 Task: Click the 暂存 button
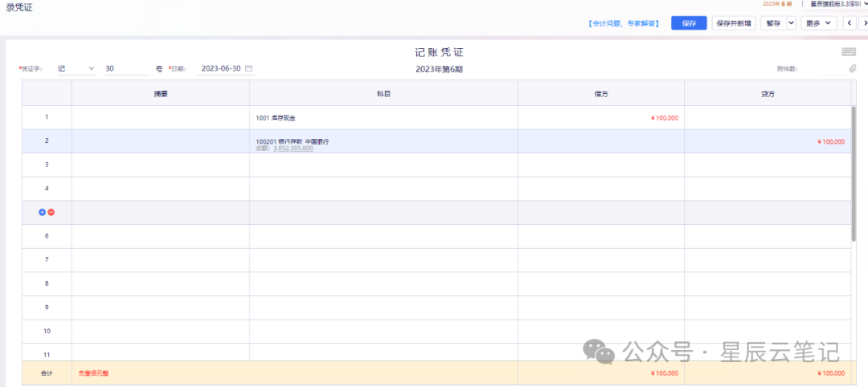(773, 23)
